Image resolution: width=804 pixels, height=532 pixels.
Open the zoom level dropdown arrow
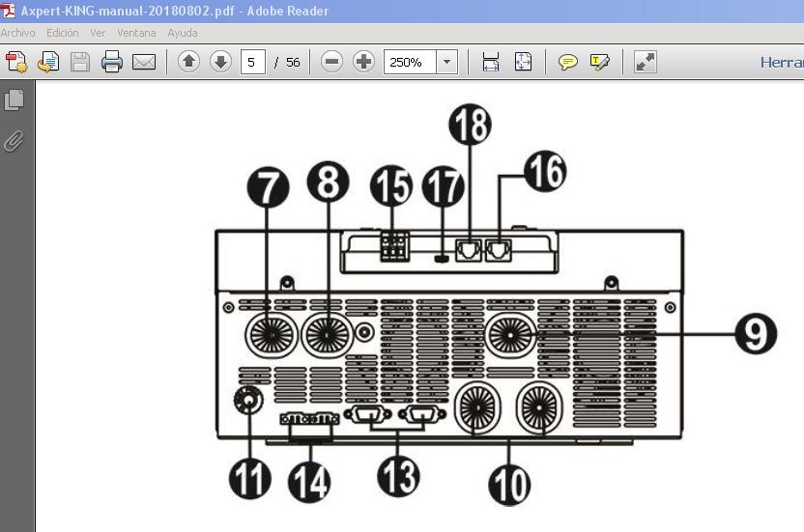(x=447, y=62)
